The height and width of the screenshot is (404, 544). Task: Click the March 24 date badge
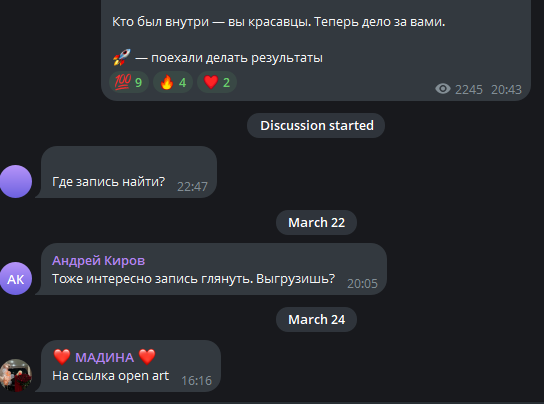click(316, 319)
